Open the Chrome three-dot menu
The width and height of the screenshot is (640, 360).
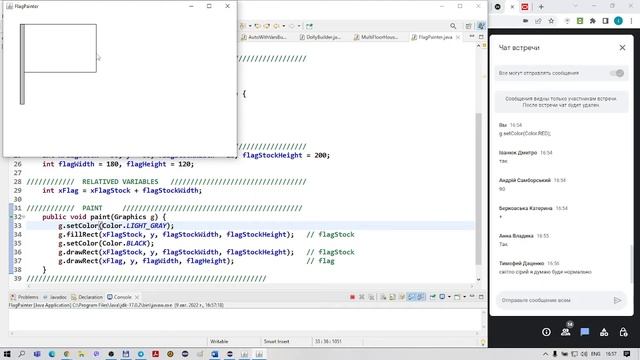(631, 21)
